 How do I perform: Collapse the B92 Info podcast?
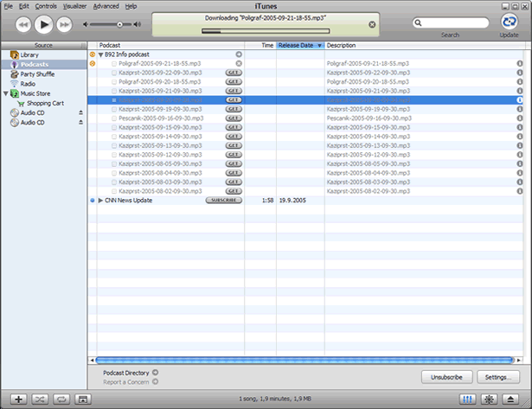click(x=100, y=54)
